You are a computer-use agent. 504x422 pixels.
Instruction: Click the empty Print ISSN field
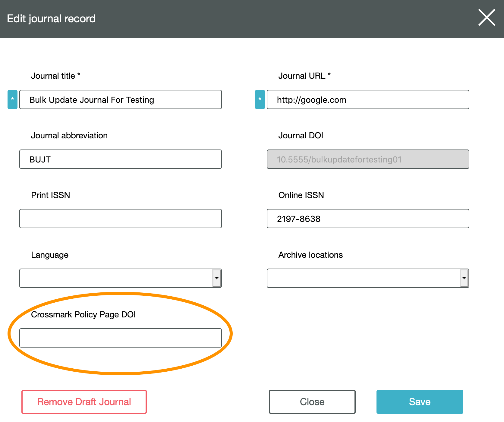coord(121,219)
